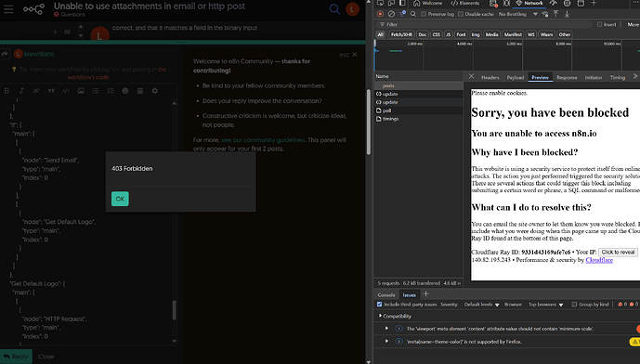
Task: Click the search magnifier icon in forum header
Action: point(334,9)
